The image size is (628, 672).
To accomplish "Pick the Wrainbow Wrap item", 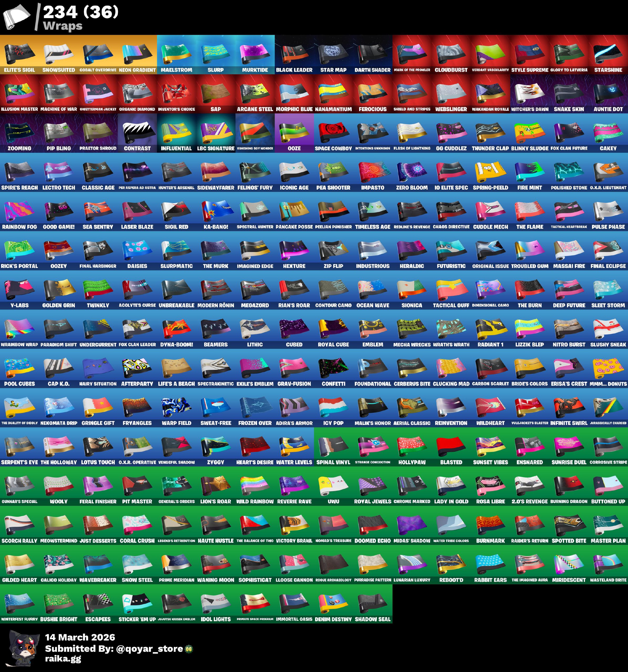I will pos(20,329).
